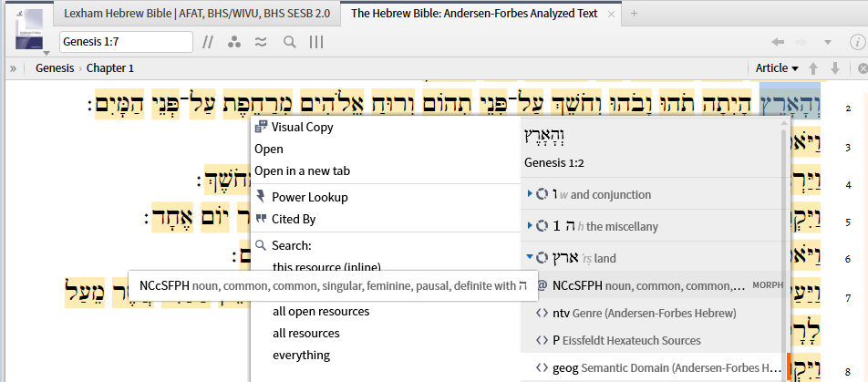868x382 pixels.
Task: Click verse number 8 in margin
Action: point(848,371)
